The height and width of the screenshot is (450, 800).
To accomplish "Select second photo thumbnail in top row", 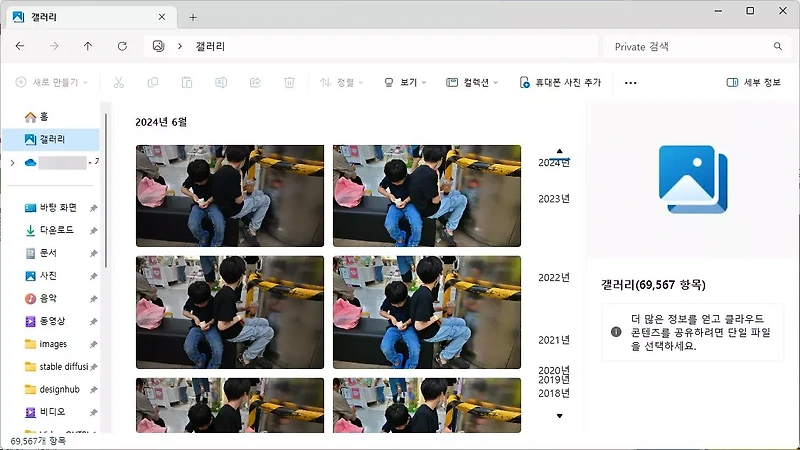I will (x=427, y=196).
